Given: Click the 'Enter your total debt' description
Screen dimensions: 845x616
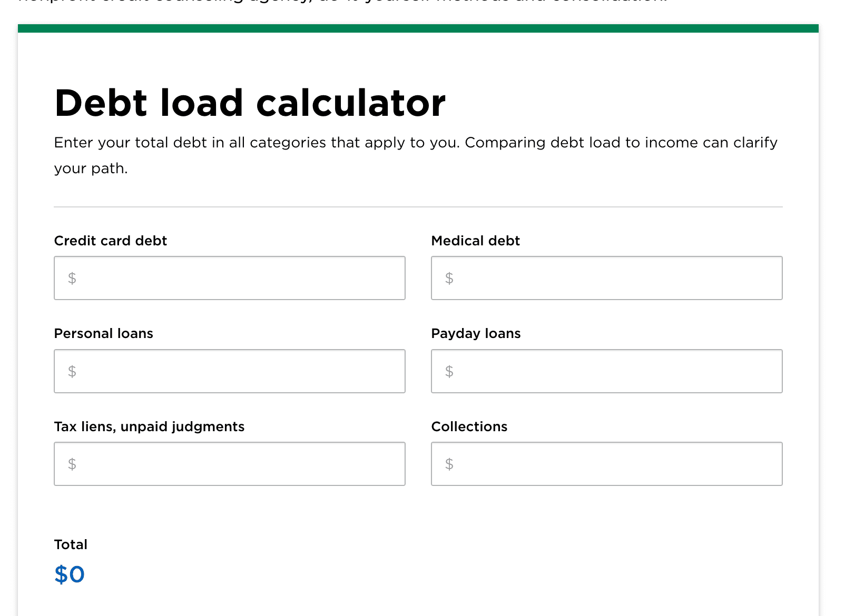Looking at the screenshot, I should 415,143.
